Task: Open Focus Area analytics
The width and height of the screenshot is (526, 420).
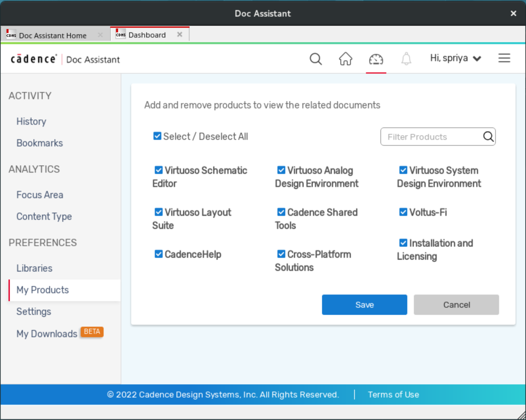Action: click(40, 195)
